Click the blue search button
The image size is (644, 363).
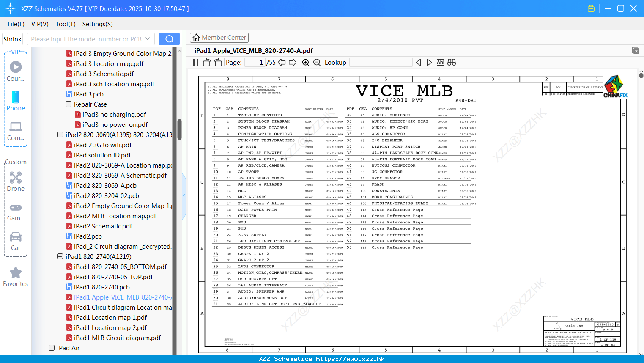tap(169, 39)
